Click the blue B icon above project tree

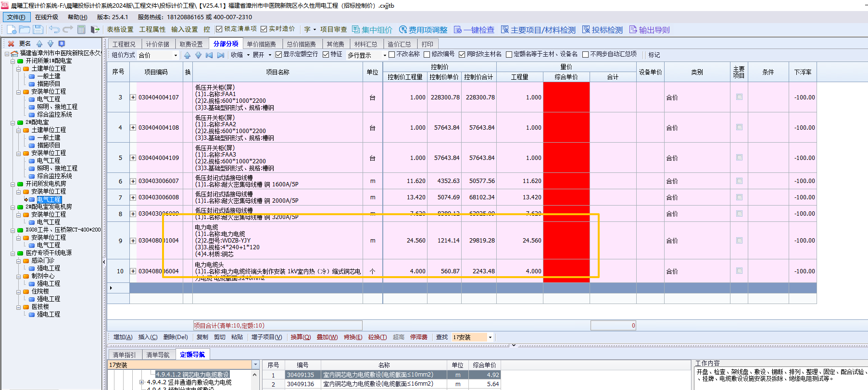(x=62, y=43)
